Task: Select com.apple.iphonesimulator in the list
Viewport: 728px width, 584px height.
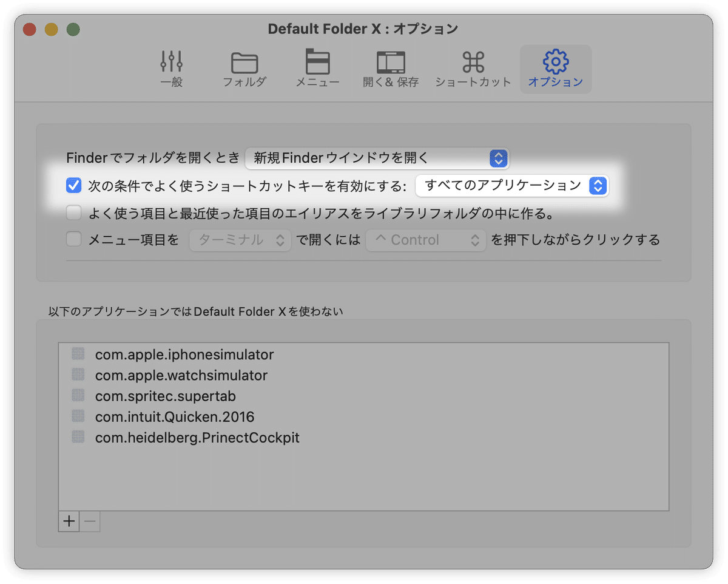Action: pos(363,354)
